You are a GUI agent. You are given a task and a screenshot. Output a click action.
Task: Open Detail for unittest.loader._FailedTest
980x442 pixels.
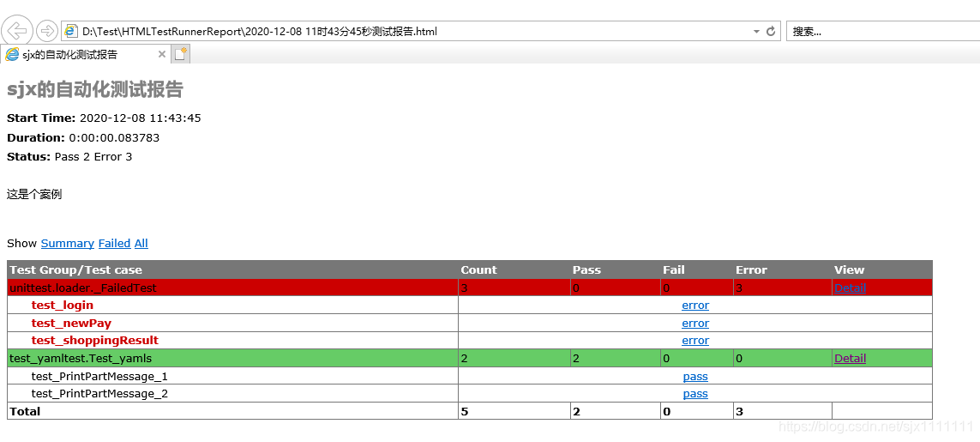tap(850, 288)
